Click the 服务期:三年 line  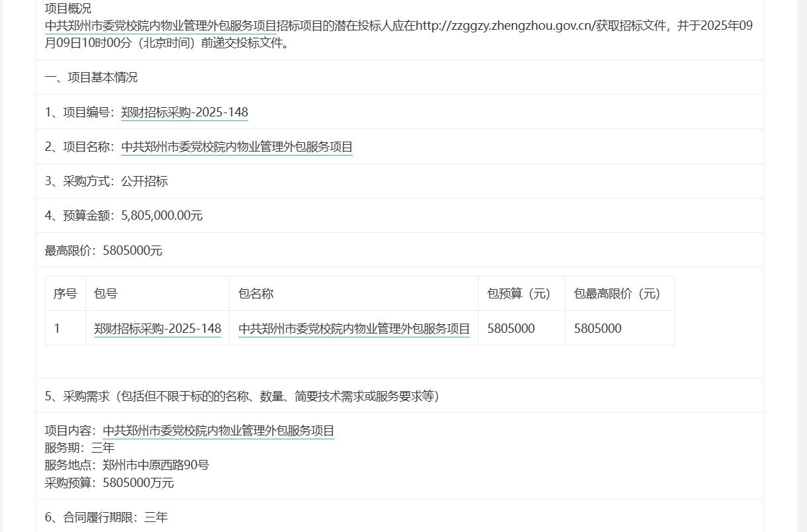[79, 448]
